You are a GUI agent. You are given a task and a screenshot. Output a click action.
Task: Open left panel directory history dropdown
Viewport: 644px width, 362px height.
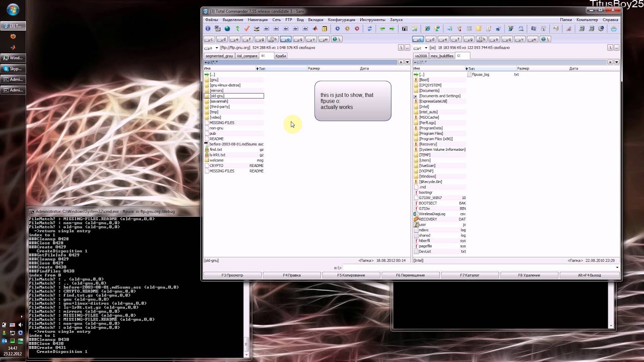click(407, 62)
